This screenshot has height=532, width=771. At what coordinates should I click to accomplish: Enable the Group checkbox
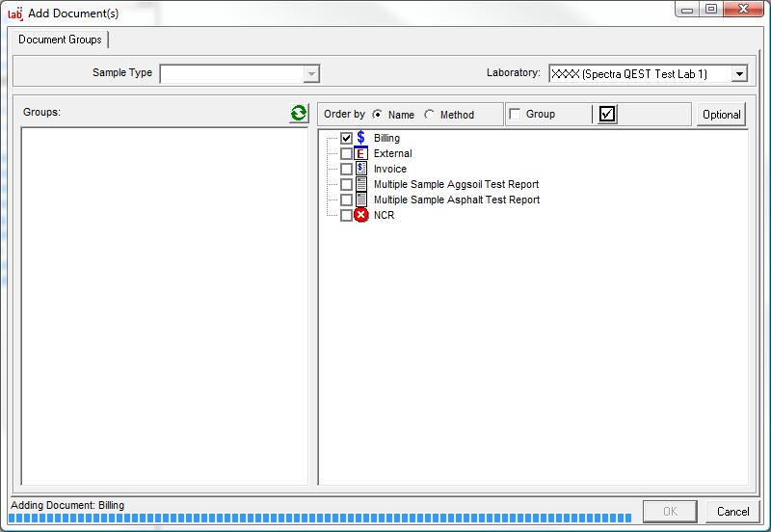[x=515, y=115]
